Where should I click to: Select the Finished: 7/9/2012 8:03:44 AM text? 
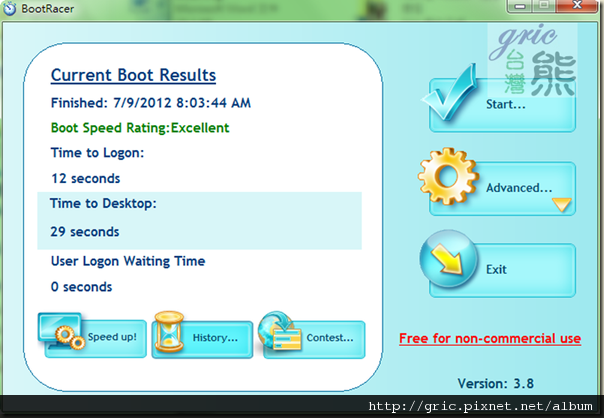pyautogui.click(x=151, y=103)
